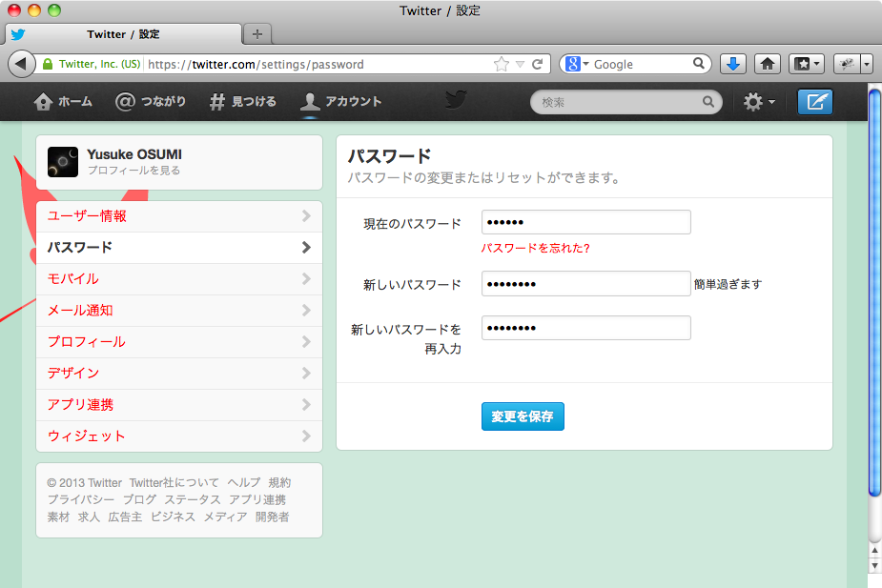
Task: Open アカウント in Twitter navigation
Action: tap(340, 102)
